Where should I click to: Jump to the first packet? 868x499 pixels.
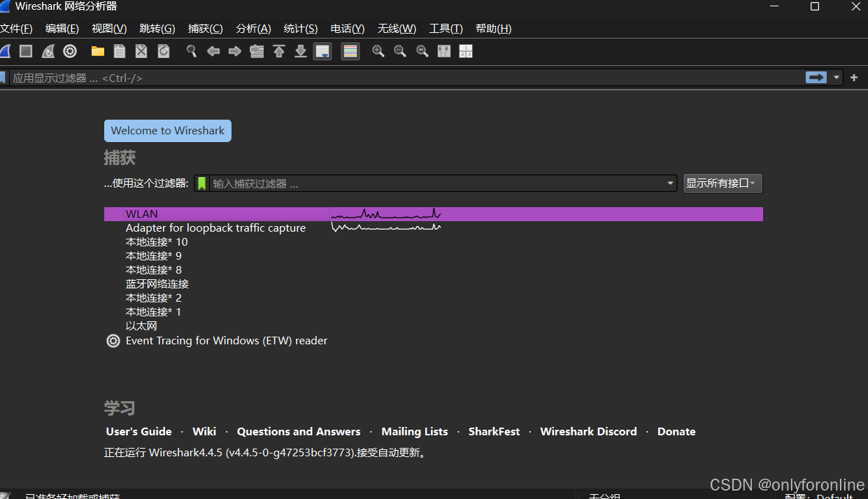pos(279,51)
